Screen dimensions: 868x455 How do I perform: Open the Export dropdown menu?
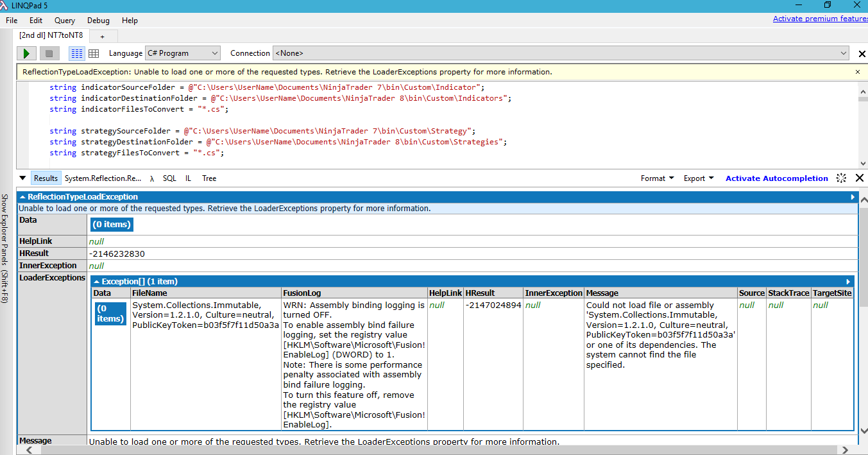(698, 178)
